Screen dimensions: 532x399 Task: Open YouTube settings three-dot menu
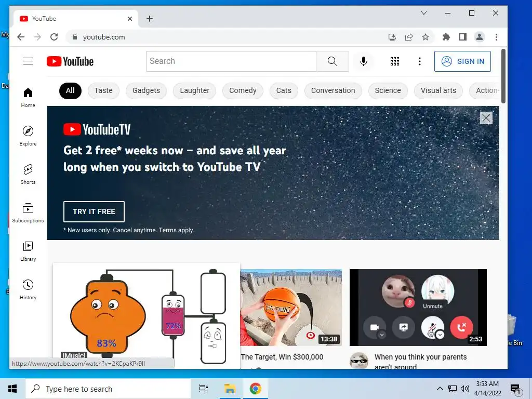[x=420, y=61]
